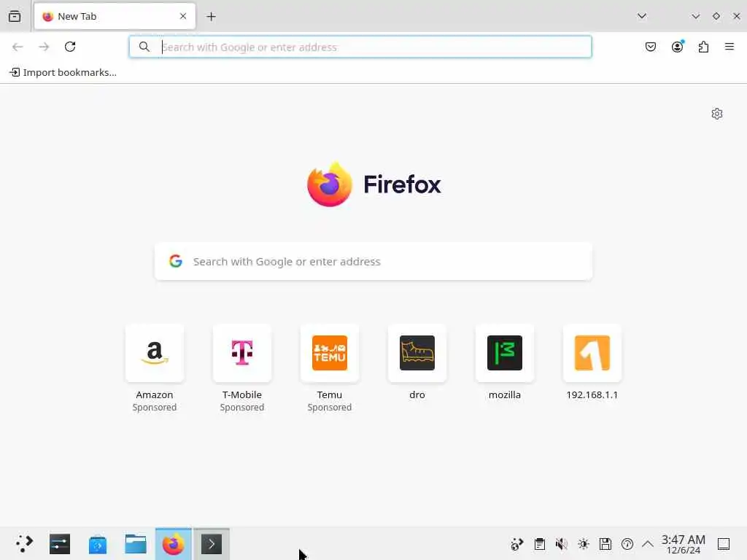Image resolution: width=747 pixels, height=560 pixels.
Task: Open the removable disks tray icon
Action: (x=605, y=544)
